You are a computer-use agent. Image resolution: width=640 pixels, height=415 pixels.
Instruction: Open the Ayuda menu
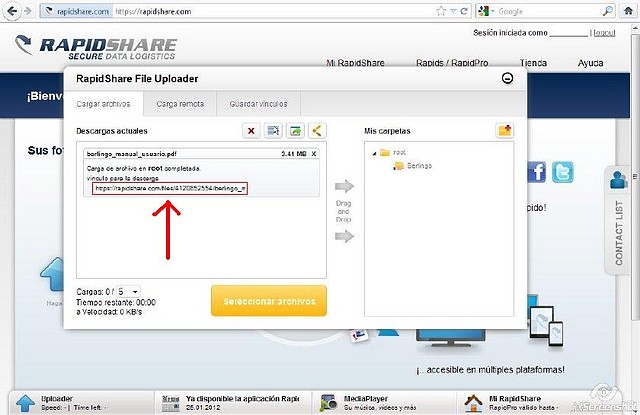[x=590, y=63]
